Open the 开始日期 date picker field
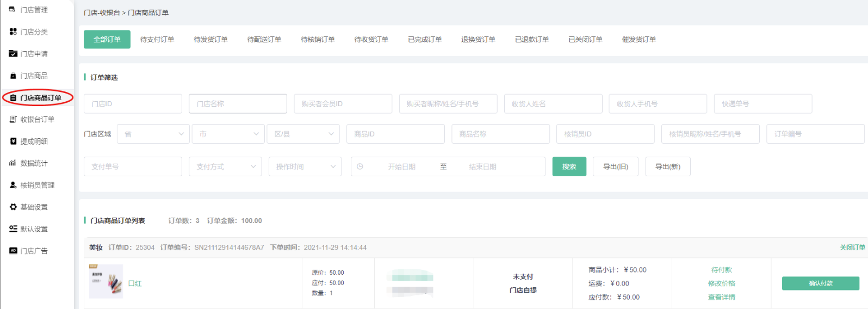The width and height of the screenshot is (868, 309). tap(401, 166)
